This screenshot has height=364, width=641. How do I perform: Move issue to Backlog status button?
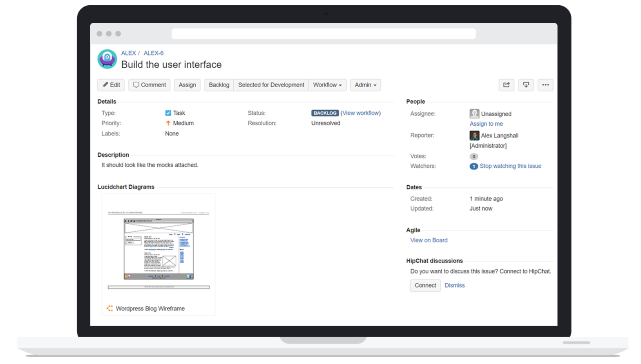(219, 85)
